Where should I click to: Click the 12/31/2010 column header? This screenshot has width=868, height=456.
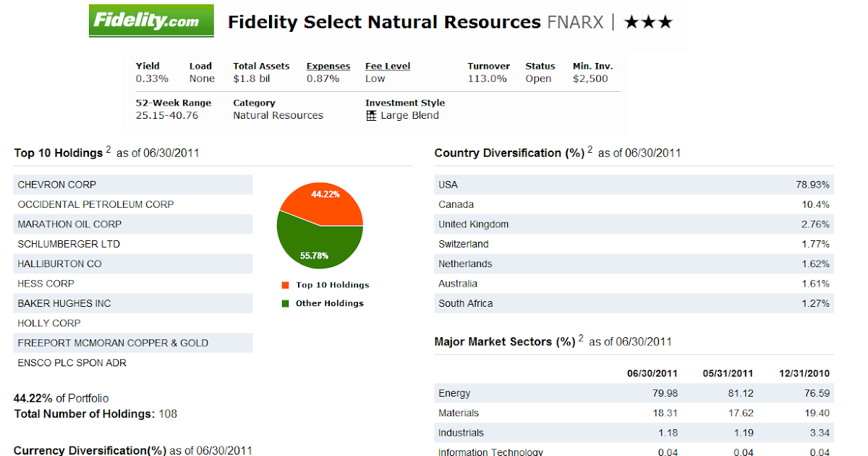coord(805,373)
